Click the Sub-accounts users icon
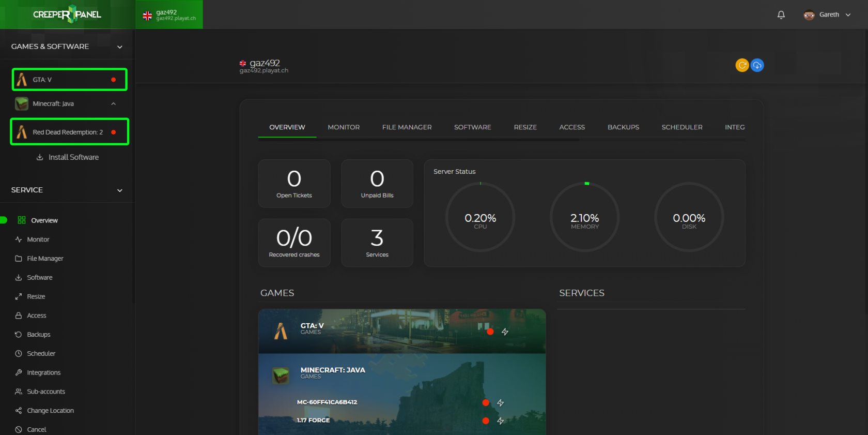The width and height of the screenshot is (868, 435). tap(19, 392)
